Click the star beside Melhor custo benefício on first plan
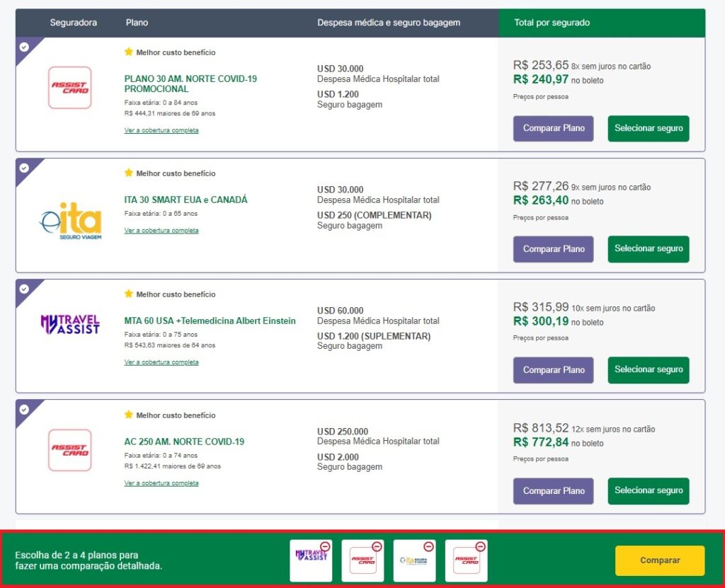The image size is (725, 588). (128, 52)
